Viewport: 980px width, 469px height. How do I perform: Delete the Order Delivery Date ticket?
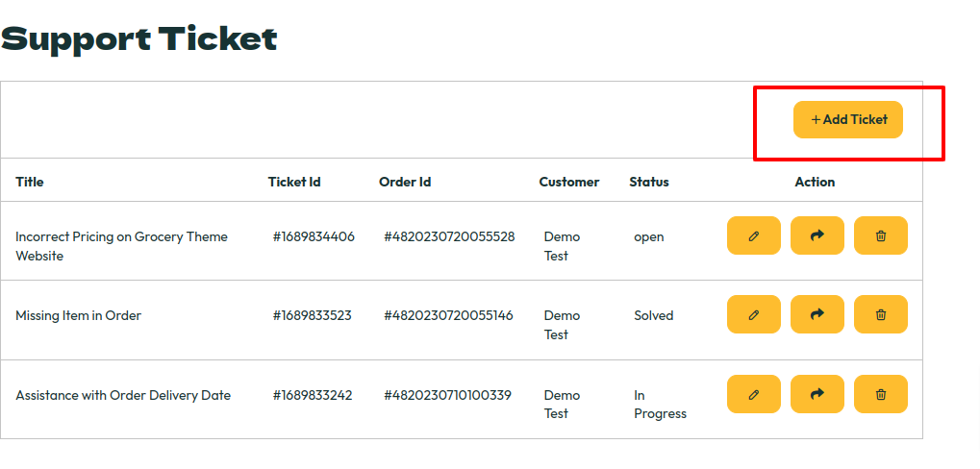click(881, 394)
